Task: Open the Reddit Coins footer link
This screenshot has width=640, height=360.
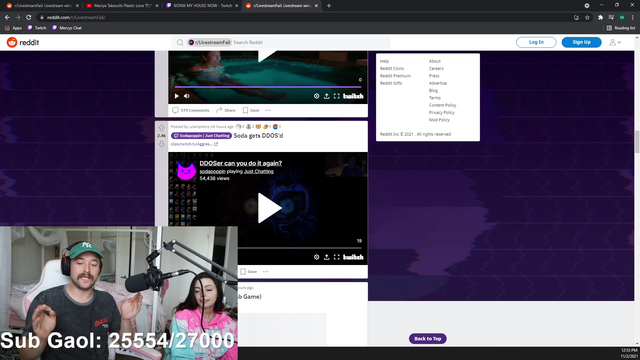Action: click(392, 69)
